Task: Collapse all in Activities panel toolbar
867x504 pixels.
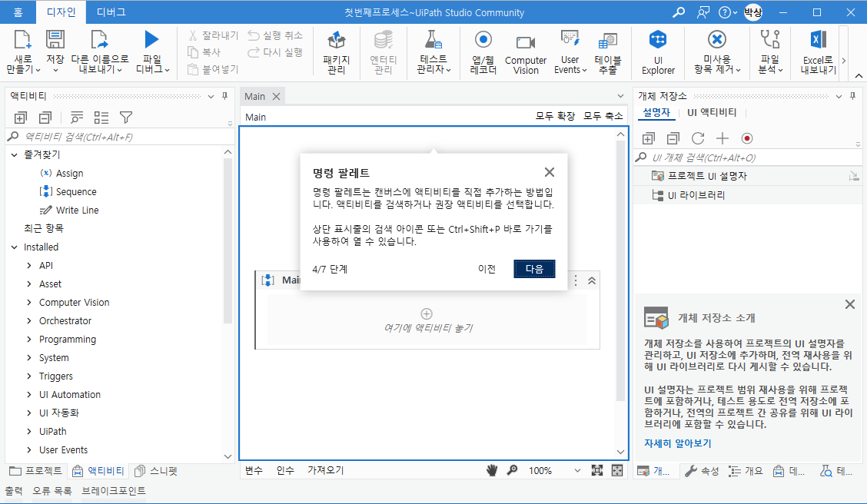Action: point(45,117)
